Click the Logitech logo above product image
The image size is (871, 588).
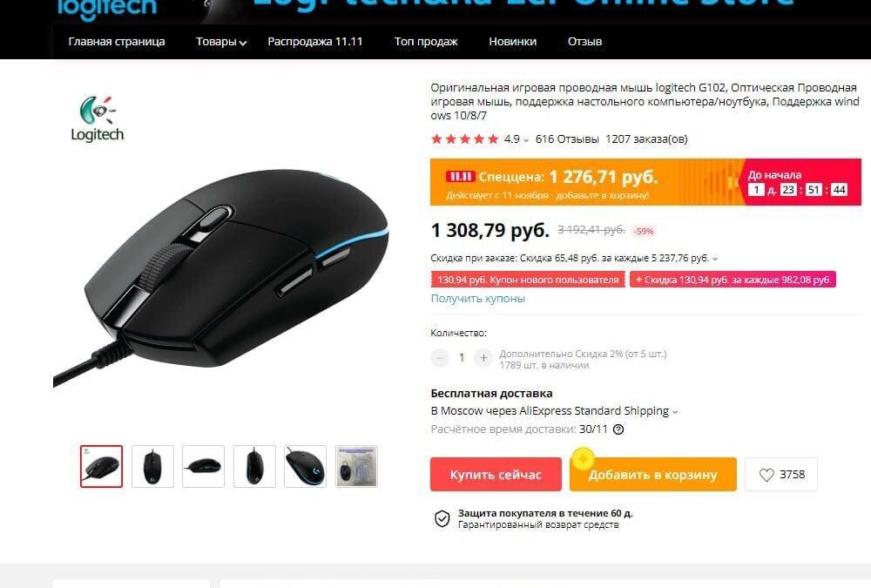98,118
